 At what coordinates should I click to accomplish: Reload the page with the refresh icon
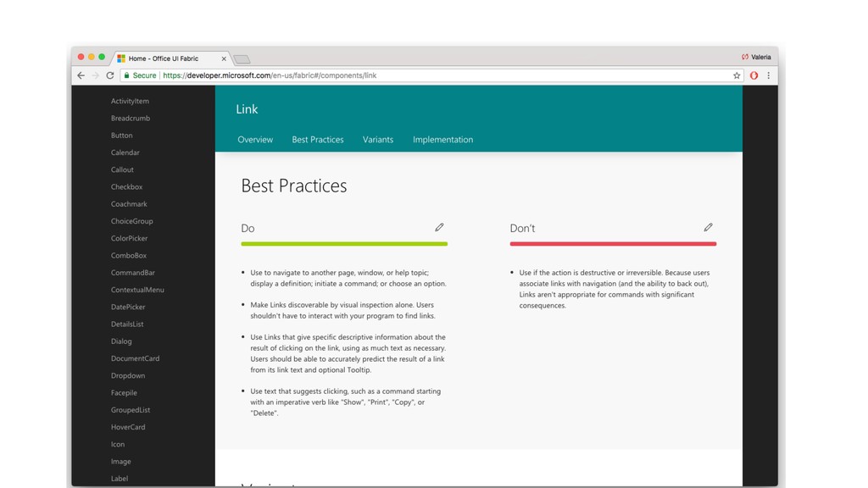pos(110,75)
